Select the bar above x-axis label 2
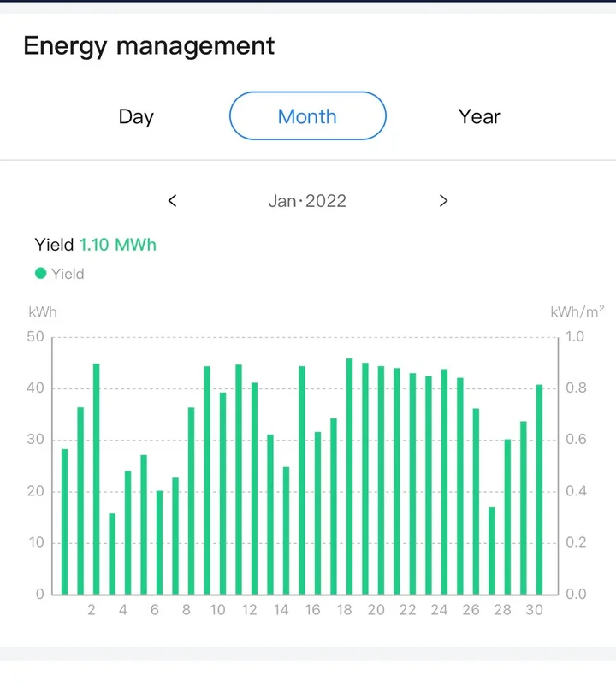616x693 pixels. point(96,479)
